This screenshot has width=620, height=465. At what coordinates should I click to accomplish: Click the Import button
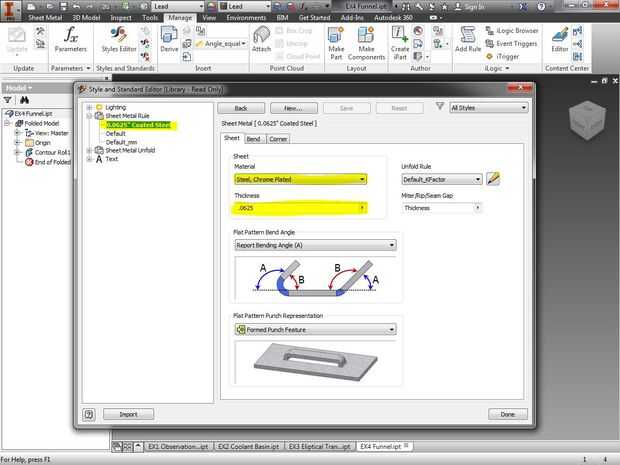point(129,414)
